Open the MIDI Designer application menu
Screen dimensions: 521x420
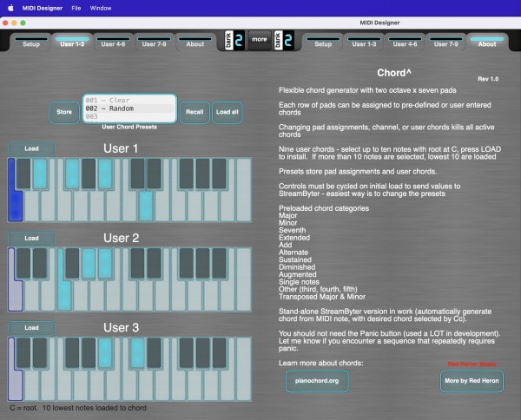pos(43,8)
